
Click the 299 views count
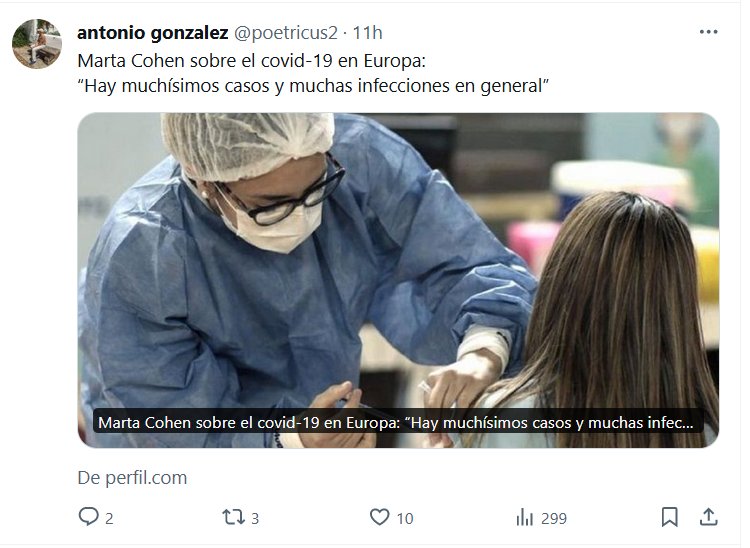pyautogui.click(x=554, y=518)
